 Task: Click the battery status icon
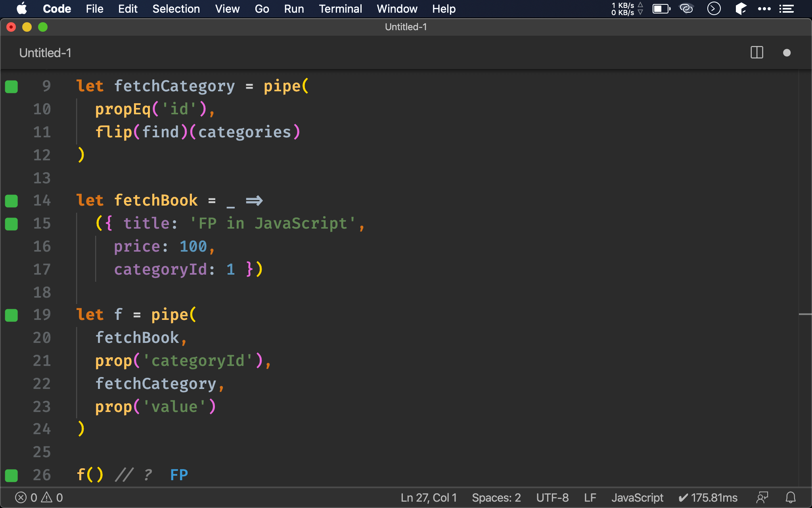click(661, 9)
